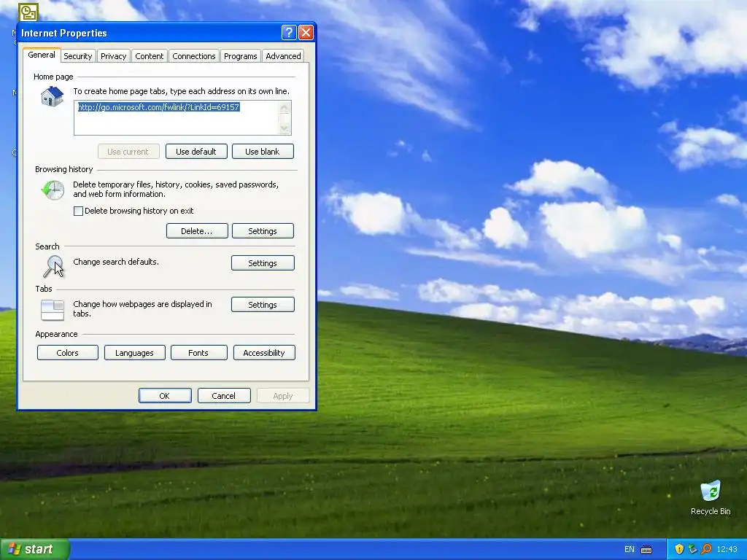
Task: Click the home page tabs instruction text
Action: 181,91
